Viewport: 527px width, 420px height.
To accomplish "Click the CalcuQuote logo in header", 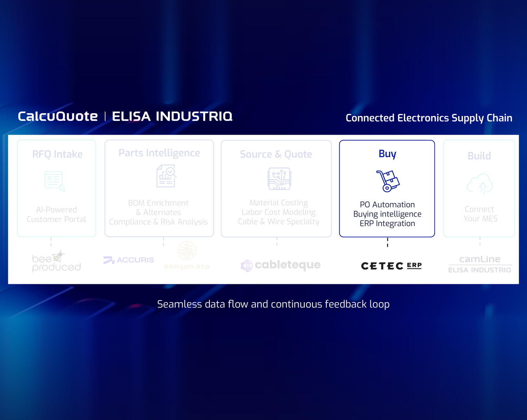I will pos(58,116).
